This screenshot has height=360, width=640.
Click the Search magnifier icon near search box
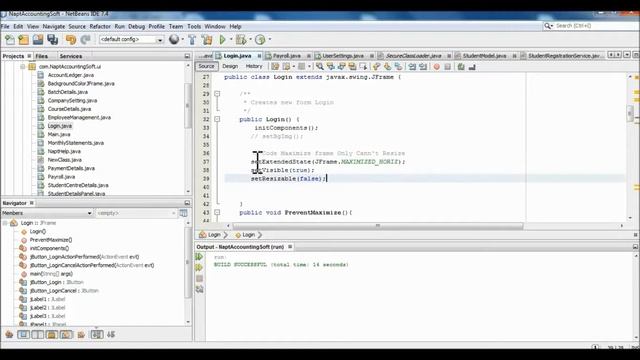tap(547, 26)
